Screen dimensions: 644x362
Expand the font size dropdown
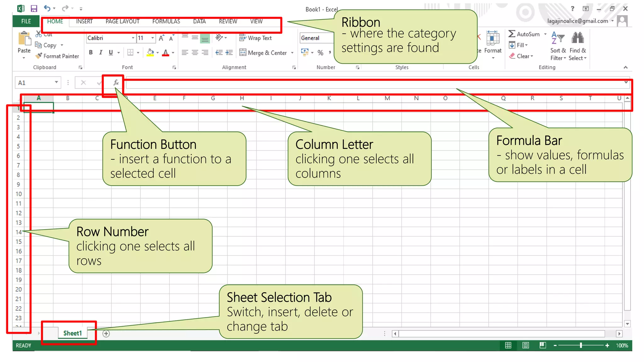(x=153, y=38)
